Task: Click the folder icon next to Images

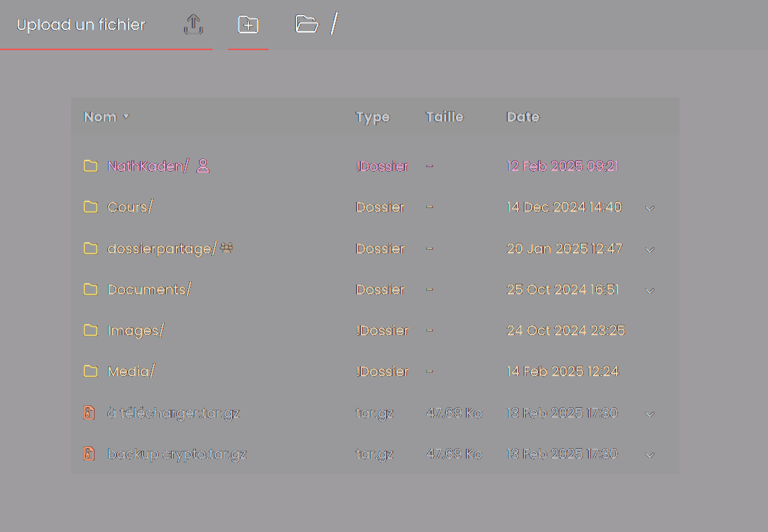Action: tap(90, 330)
